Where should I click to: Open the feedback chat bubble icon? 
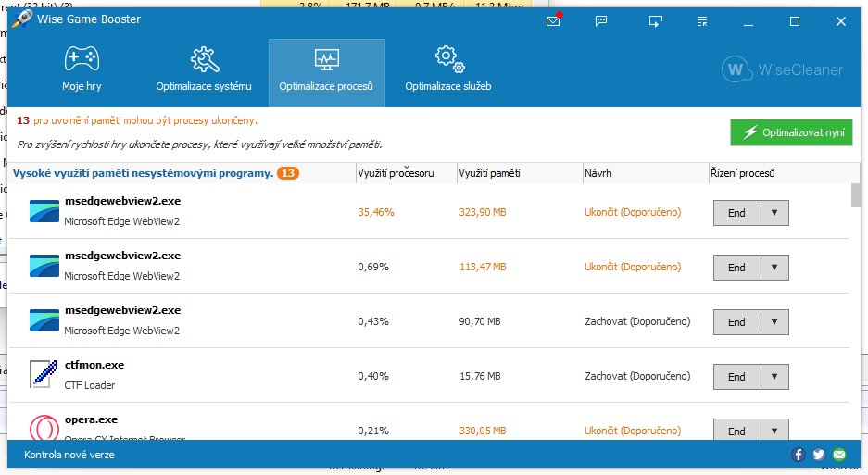(601, 21)
